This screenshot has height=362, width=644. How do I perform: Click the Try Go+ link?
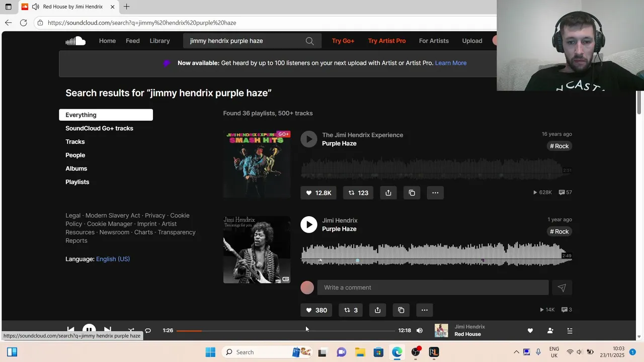[x=343, y=41]
